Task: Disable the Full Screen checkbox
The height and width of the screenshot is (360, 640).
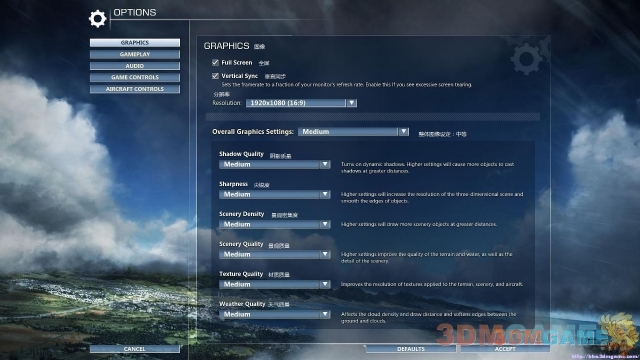Action: (215, 62)
